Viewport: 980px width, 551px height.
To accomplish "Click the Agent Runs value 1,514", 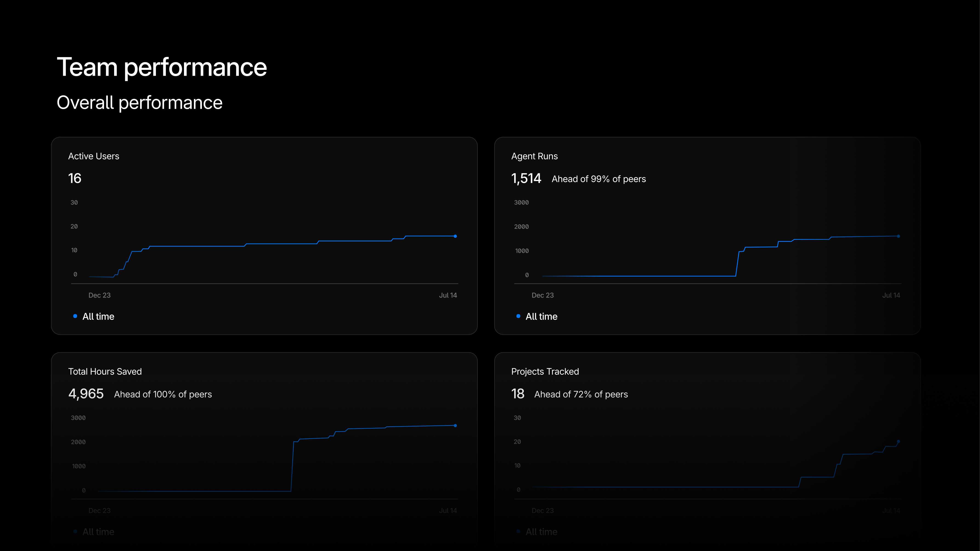I will tap(526, 178).
